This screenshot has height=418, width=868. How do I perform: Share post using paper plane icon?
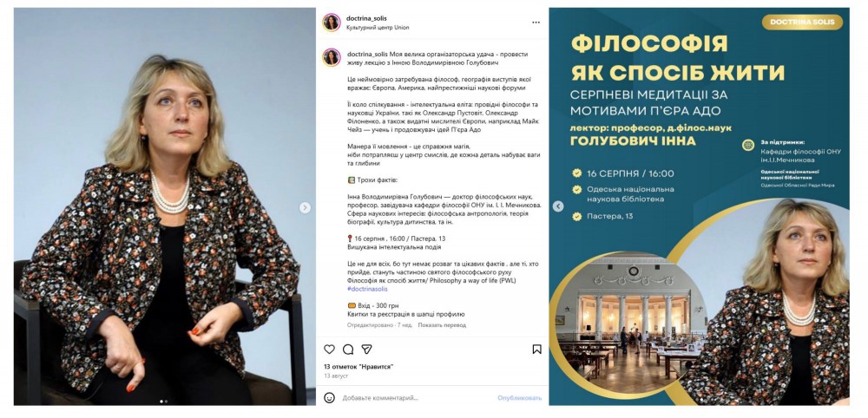[366, 349]
